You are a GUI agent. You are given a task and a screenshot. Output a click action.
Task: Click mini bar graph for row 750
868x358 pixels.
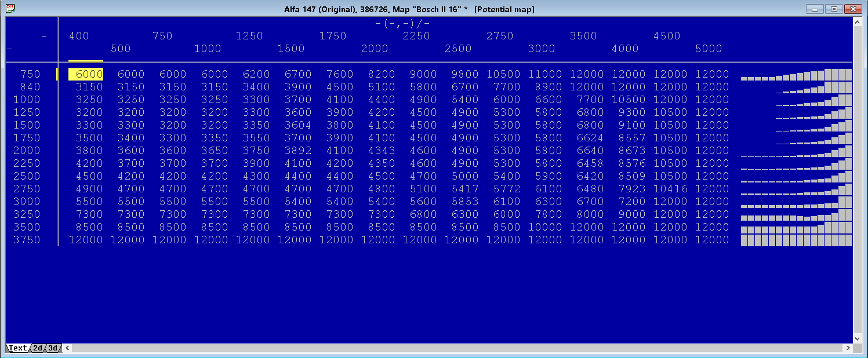point(796,75)
